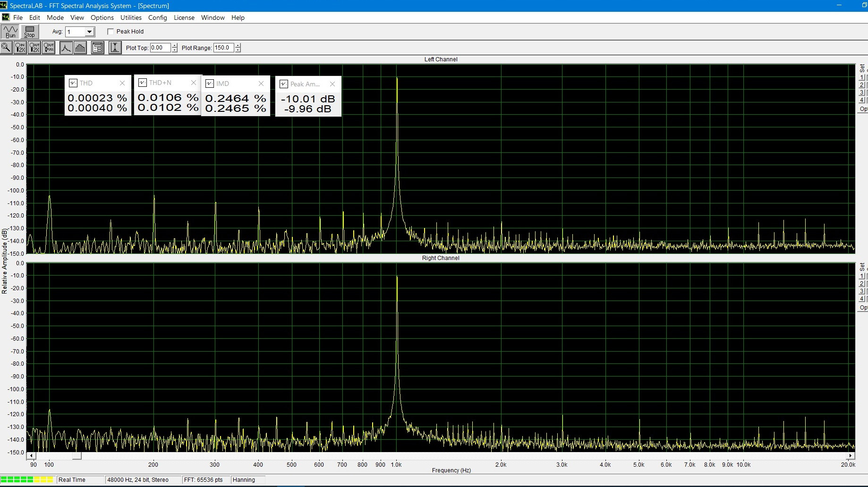Click the Run button with sine wave icon
The image size is (868, 487).
click(x=10, y=32)
